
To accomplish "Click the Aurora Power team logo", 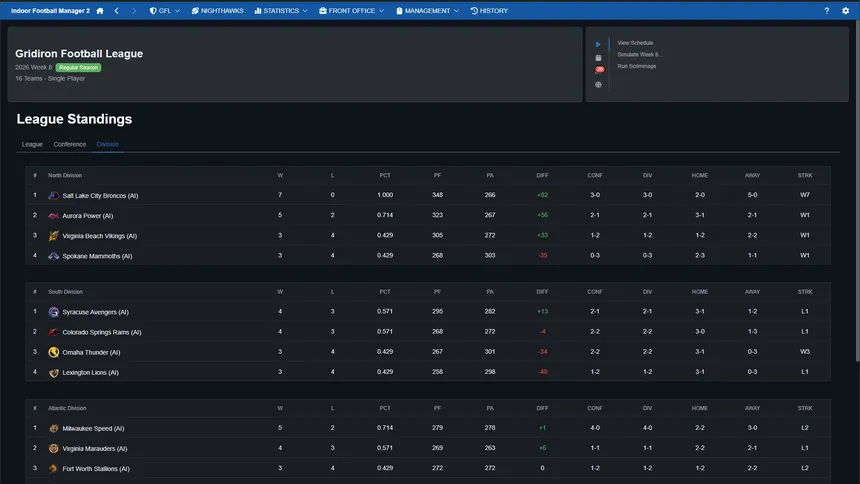I will pyautogui.click(x=53, y=216).
